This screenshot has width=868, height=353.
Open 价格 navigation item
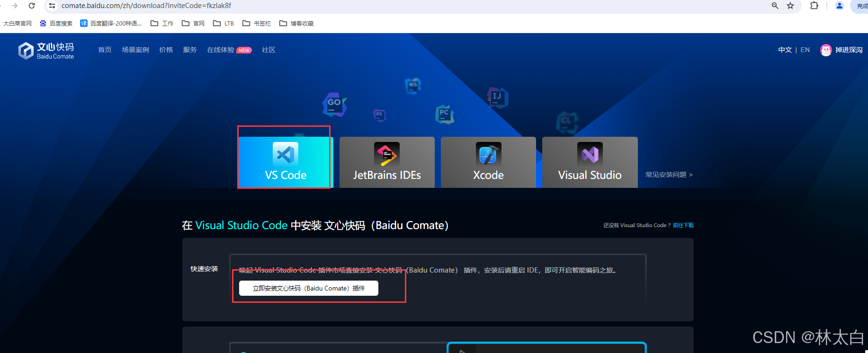[166, 50]
